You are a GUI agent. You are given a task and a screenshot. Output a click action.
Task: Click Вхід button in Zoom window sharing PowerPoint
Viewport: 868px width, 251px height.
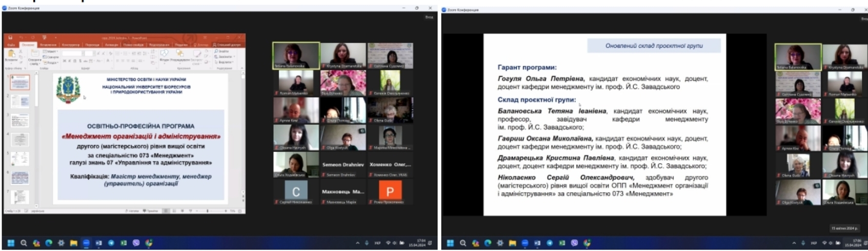[429, 17]
